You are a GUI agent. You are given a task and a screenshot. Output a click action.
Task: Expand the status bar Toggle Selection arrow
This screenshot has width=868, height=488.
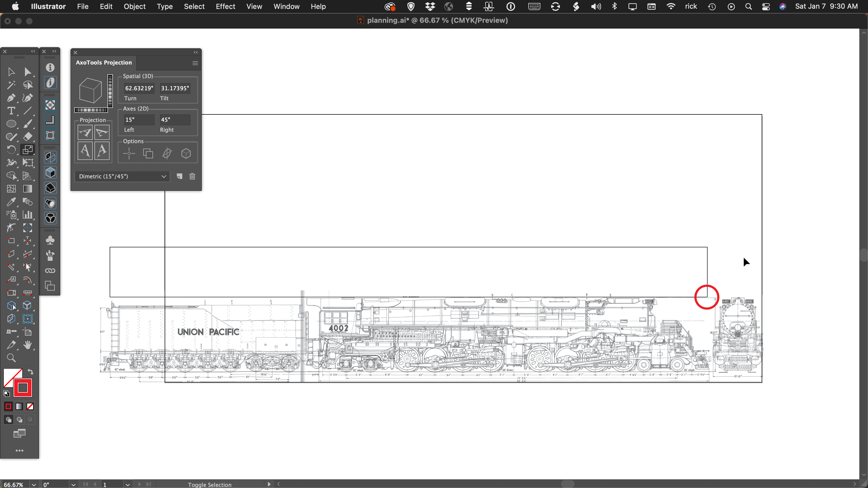click(x=269, y=484)
